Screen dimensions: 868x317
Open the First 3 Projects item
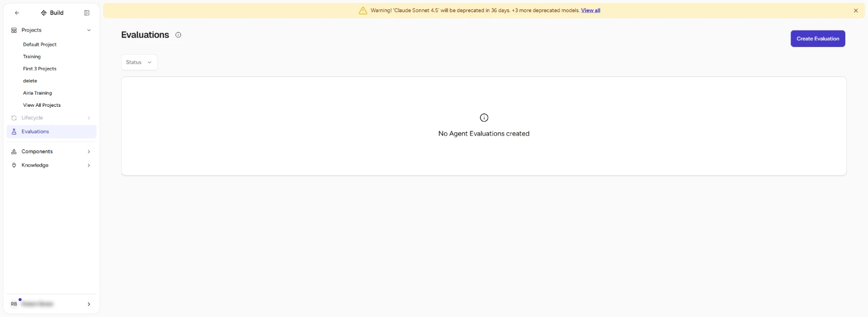tap(40, 69)
